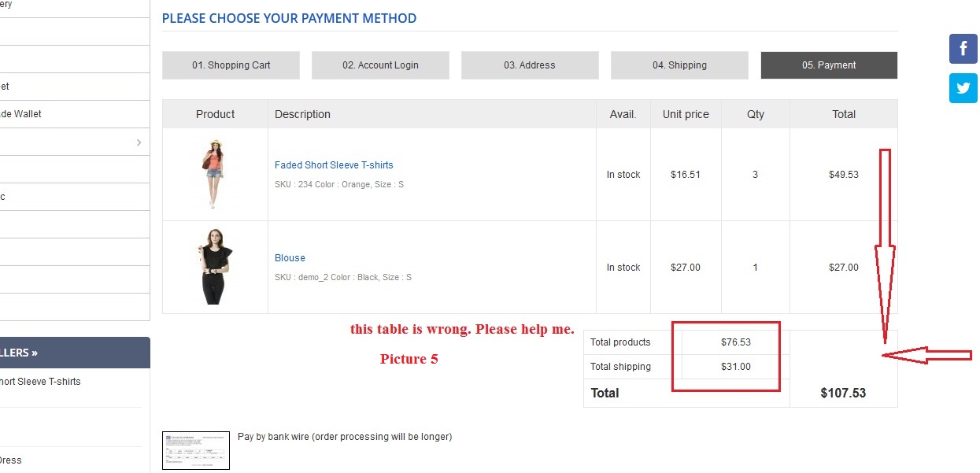Go to 04. Shipping step
Screen dimensions: 980x473
pos(679,65)
